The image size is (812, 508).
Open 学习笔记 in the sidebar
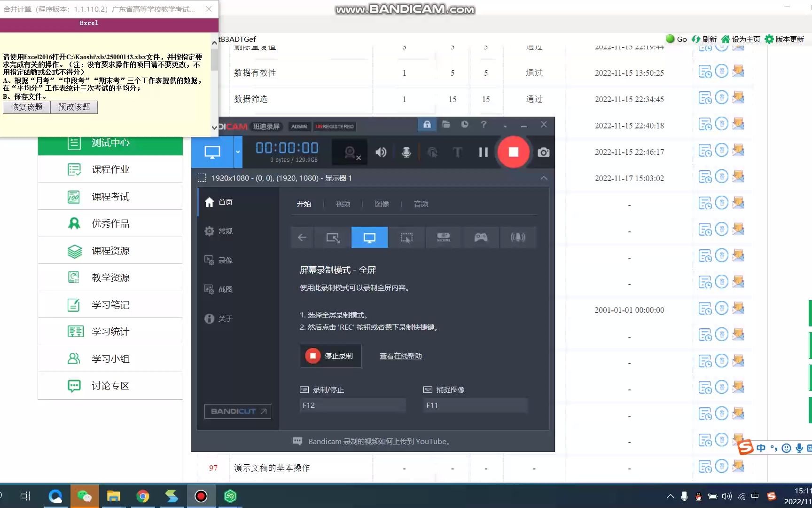110,305
